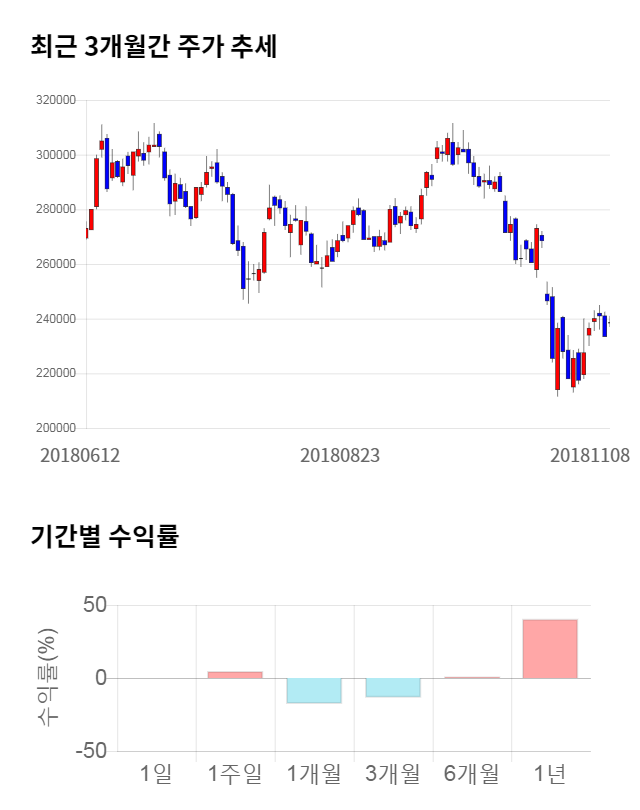Select the '1개월' period label

[x=314, y=773]
